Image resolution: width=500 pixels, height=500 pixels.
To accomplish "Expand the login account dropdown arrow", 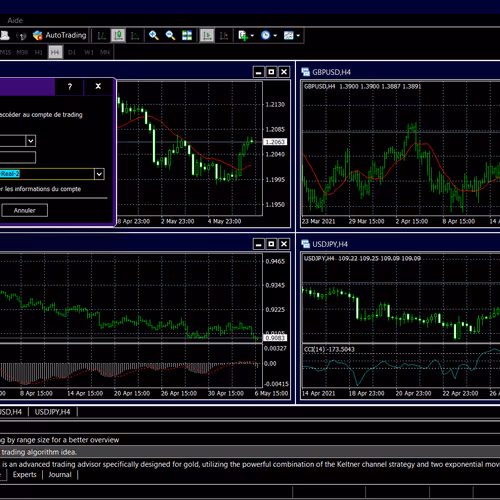I will (x=31, y=141).
